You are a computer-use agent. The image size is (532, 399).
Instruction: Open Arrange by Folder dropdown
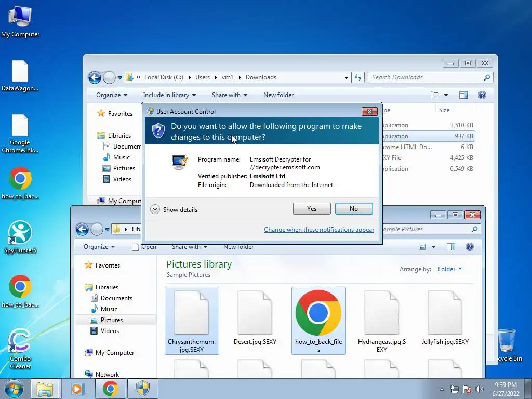pos(450,269)
